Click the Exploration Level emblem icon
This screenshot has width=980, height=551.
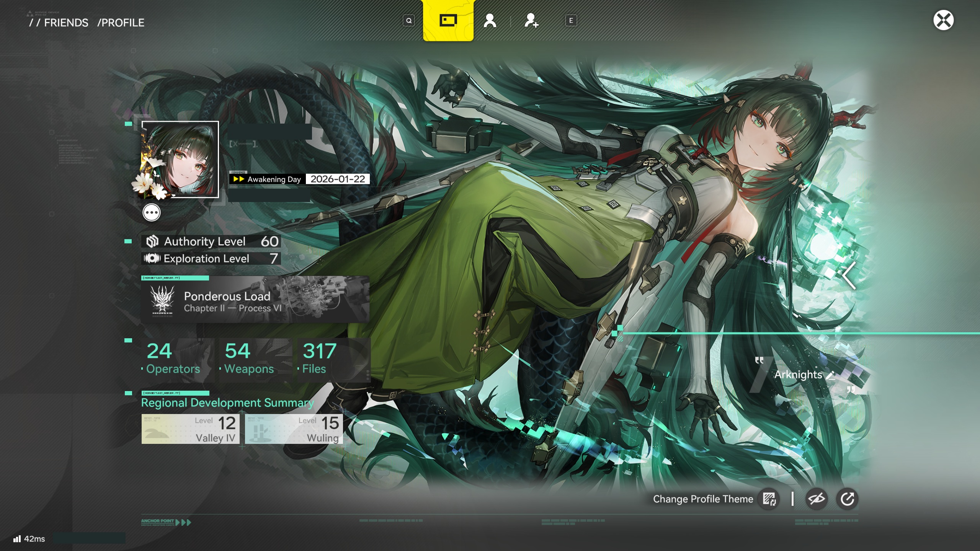pos(152,259)
